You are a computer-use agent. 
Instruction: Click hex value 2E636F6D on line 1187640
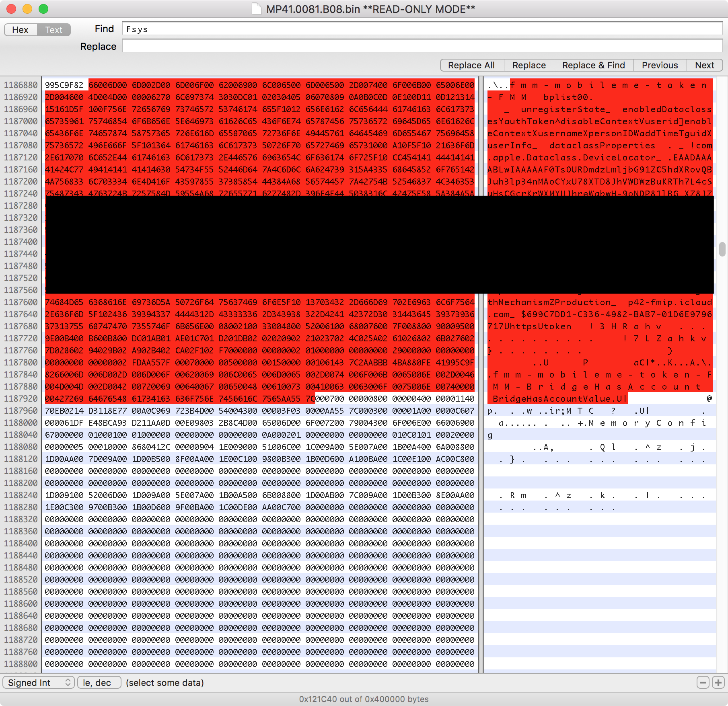(x=64, y=314)
